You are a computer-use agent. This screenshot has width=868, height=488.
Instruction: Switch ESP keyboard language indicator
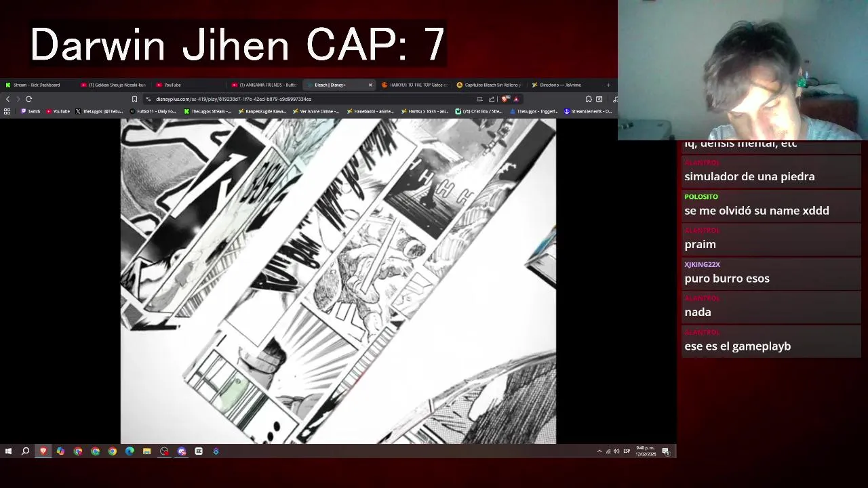[627, 451]
